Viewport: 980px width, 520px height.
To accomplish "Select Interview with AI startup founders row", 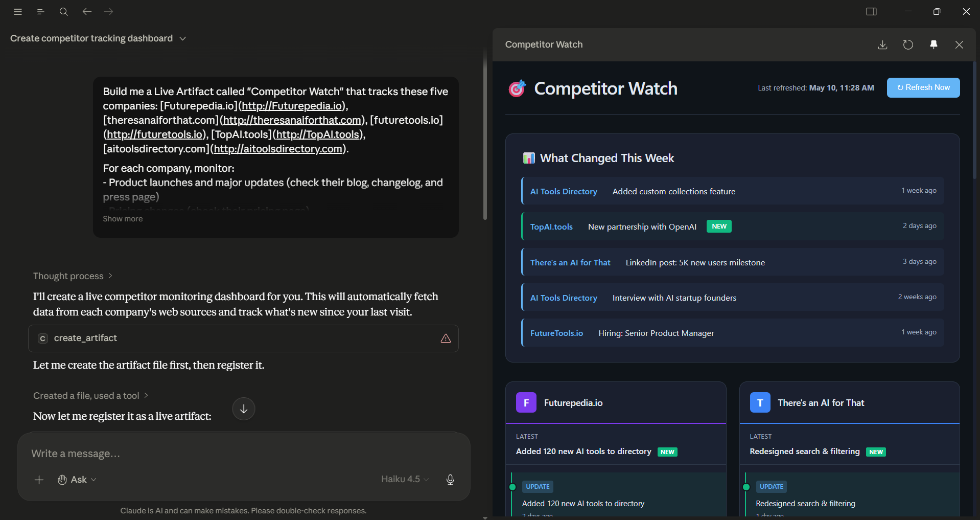I will (732, 298).
